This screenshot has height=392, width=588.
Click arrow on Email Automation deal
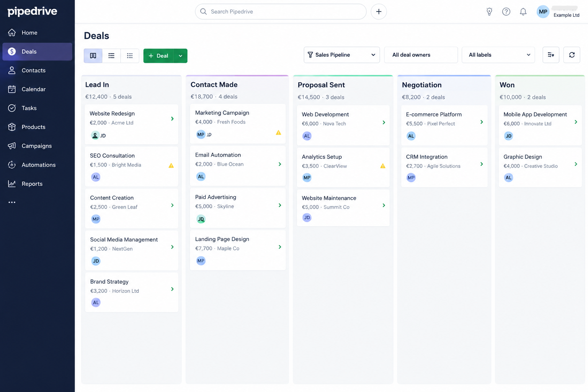tap(280, 164)
